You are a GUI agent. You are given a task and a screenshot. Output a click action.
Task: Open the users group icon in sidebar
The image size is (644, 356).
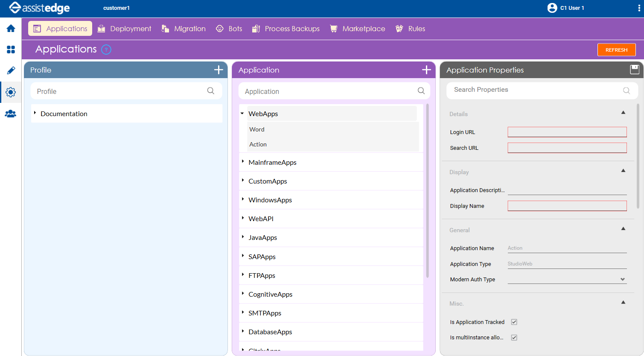tap(11, 114)
